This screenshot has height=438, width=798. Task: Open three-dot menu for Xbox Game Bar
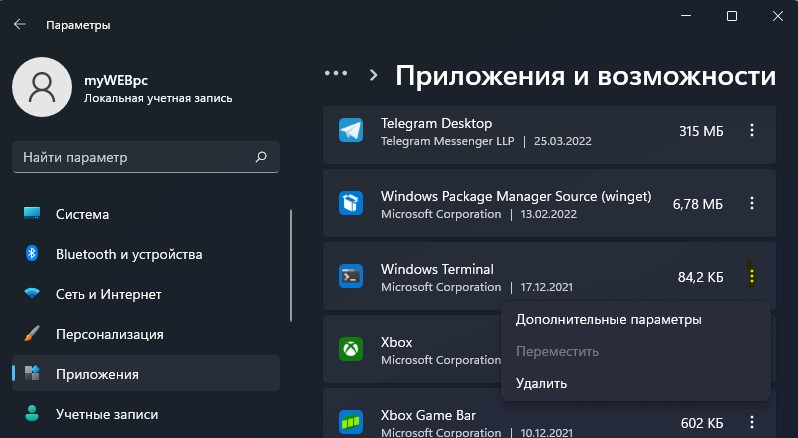pos(752,422)
